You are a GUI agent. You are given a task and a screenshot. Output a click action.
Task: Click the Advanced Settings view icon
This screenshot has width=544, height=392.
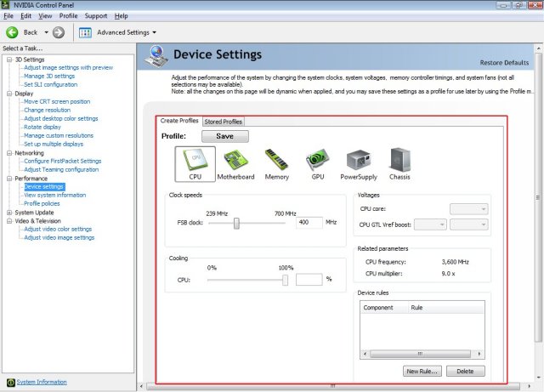click(85, 32)
